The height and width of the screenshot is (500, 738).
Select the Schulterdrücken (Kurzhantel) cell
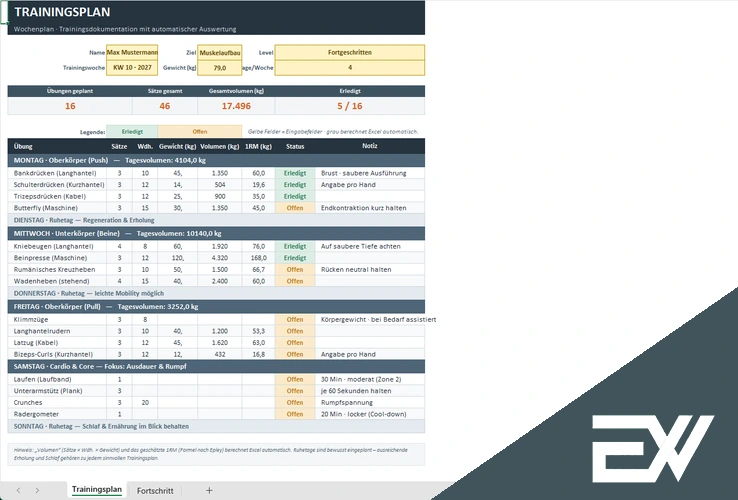pos(57,185)
